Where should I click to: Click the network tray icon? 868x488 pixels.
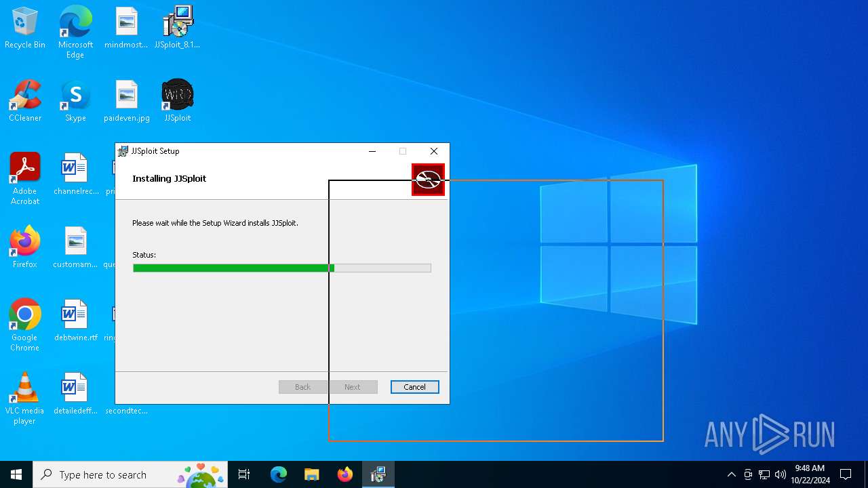tap(764, 474)
